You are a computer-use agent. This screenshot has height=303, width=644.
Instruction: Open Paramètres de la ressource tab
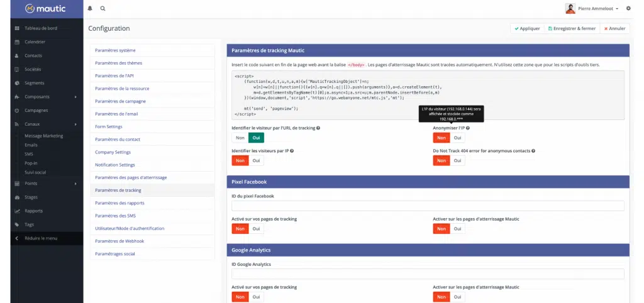click(152, 88)
